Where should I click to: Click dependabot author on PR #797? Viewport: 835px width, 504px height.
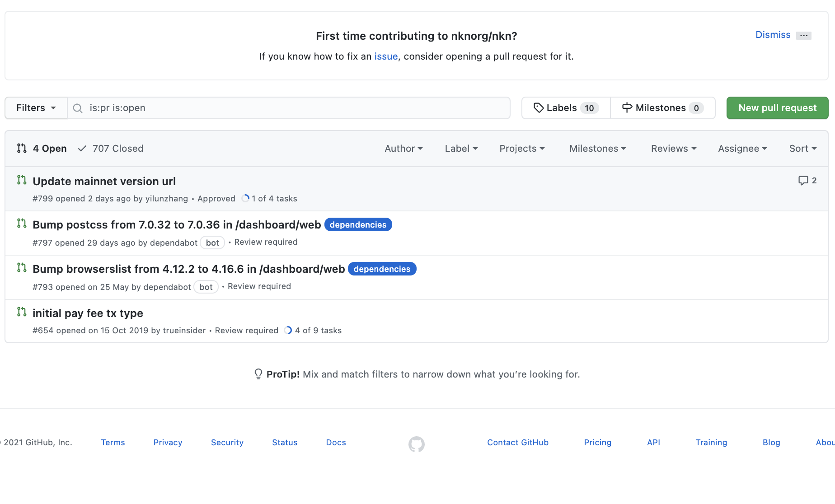pos(174,243)
